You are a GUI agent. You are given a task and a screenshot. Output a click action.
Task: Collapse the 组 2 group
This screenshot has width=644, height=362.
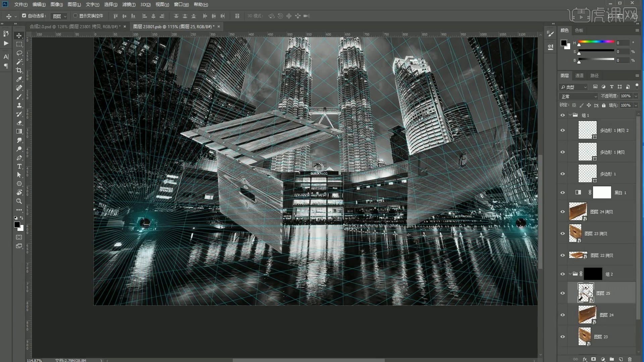tap(570, 274)
